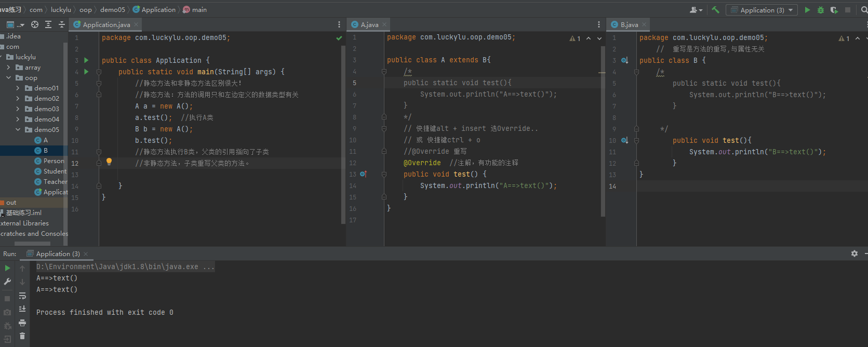Viewport: 868px width, 347px height.
Task: Close the Application.java tab
Action: [x=136, y=24]
